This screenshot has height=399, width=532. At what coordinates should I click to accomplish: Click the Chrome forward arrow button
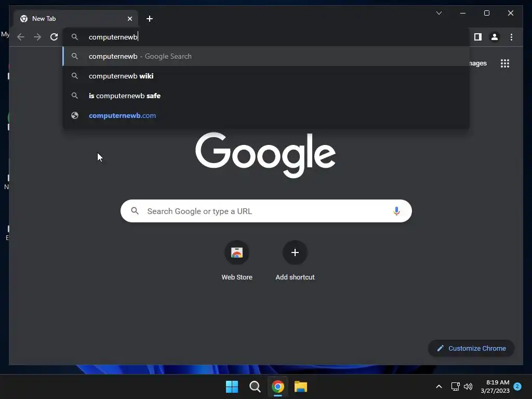pyautogui.click(x=37, y=37)
